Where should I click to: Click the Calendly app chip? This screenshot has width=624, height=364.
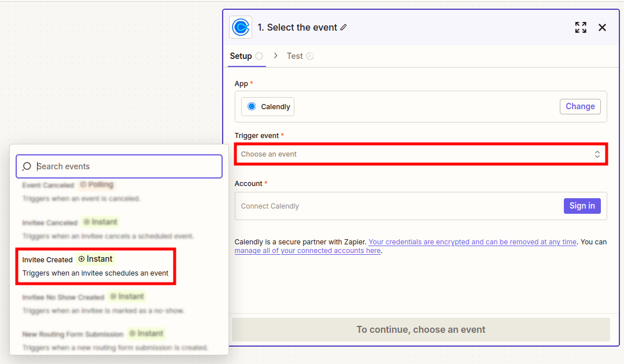coord(268,106)
